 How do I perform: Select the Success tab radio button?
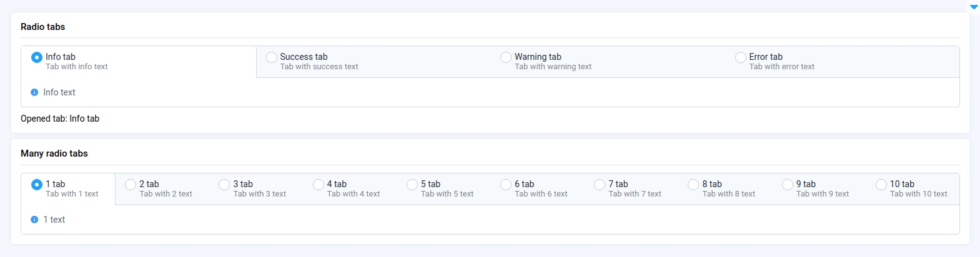click(x=272, y=57)
